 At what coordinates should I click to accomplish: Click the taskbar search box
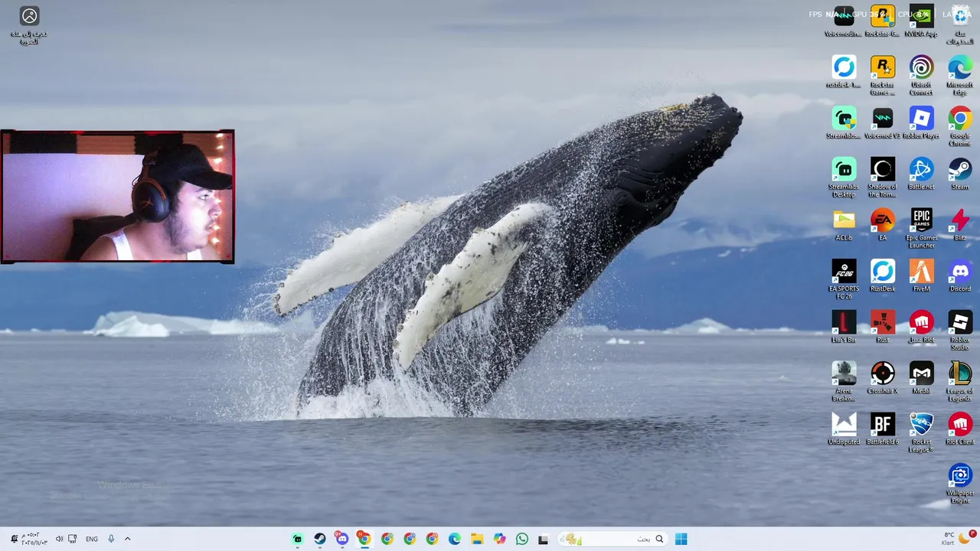pyautogui.click(x=612, y=539)
